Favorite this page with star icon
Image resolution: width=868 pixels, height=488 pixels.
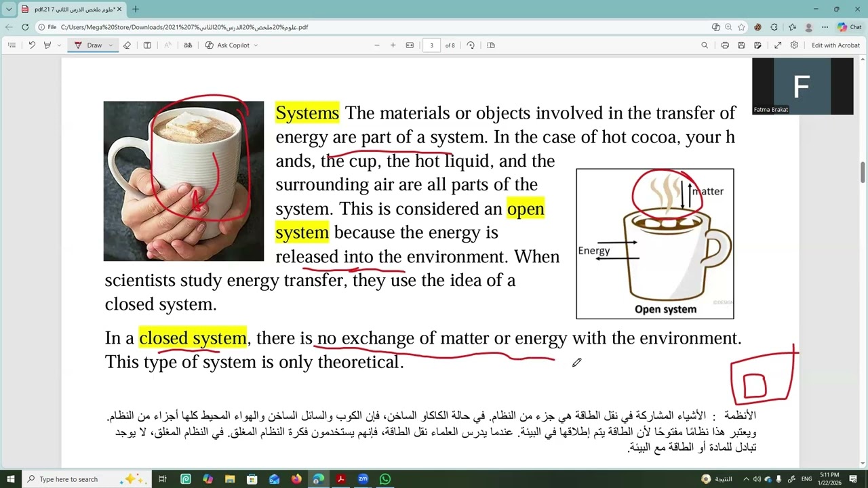click(741, 27)
